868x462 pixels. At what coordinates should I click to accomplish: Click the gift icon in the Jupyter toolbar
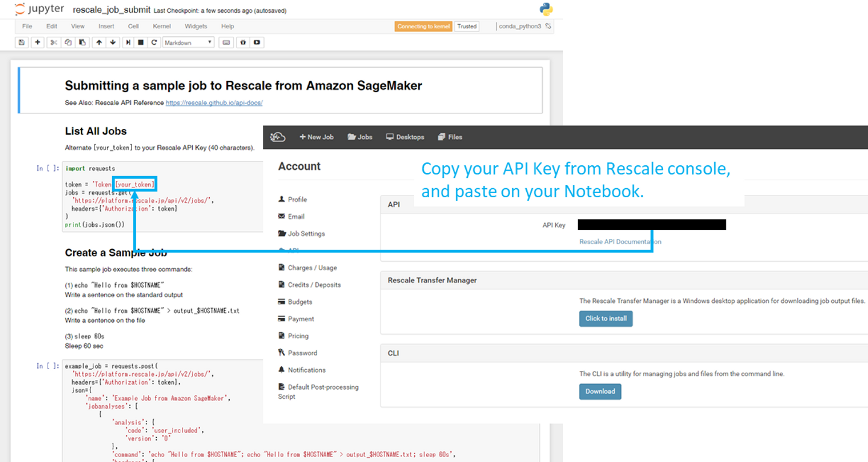click(243, 42)
